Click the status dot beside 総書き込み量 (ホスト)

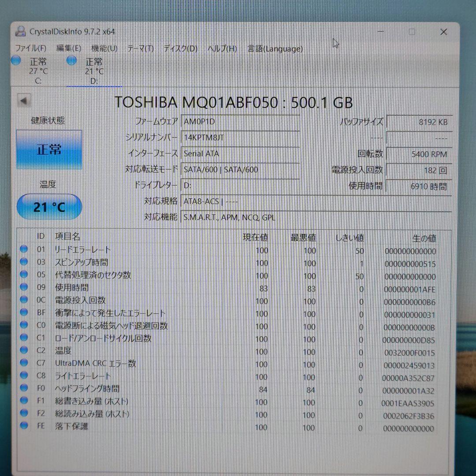pos(24,402)
